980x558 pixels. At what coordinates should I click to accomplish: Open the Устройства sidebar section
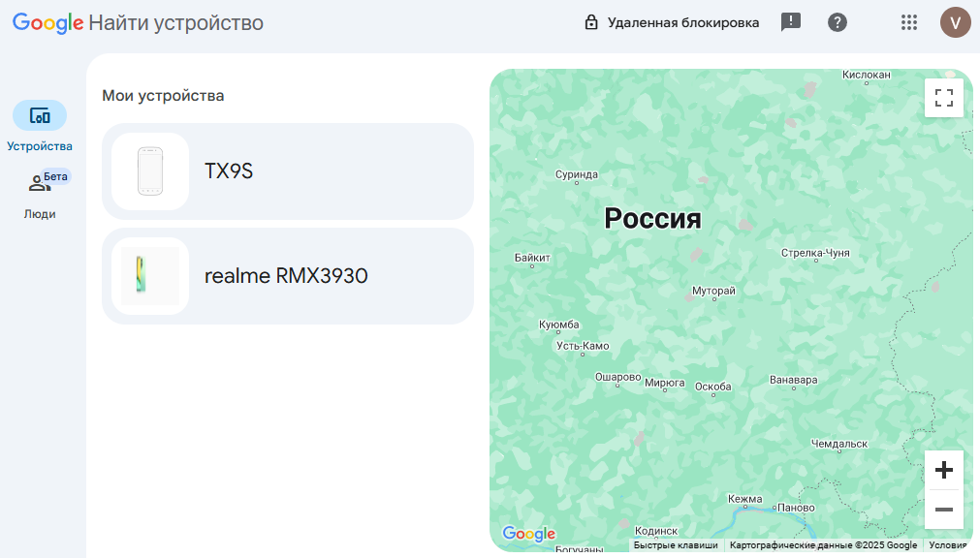click(40, 127)
